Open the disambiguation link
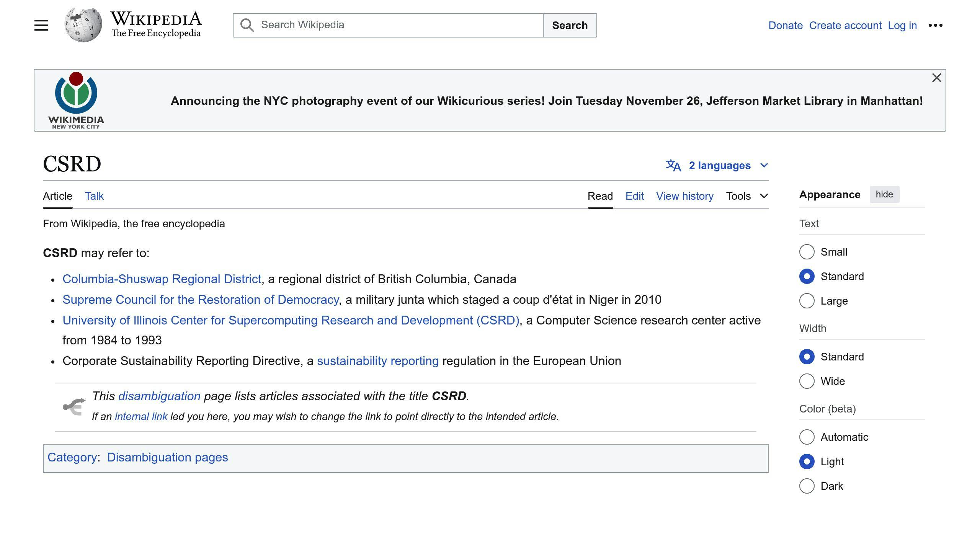This screenshot has width=980, height=551. point(159,396)
